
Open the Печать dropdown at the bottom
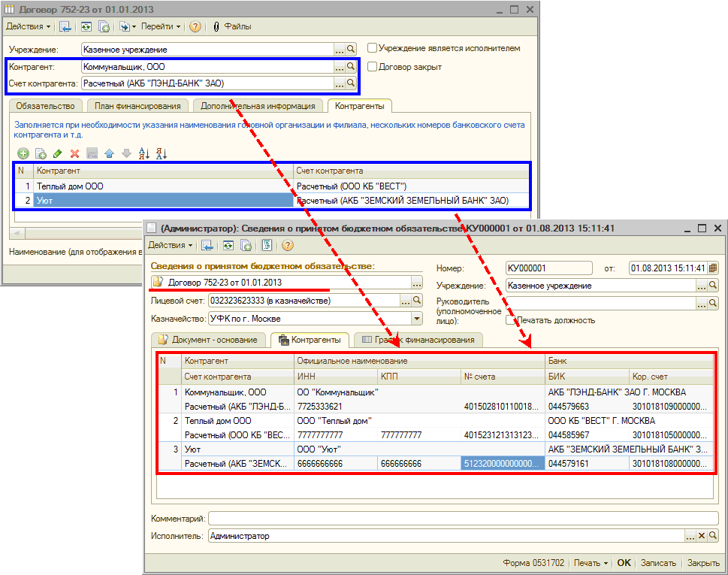[x=591, y=563]
